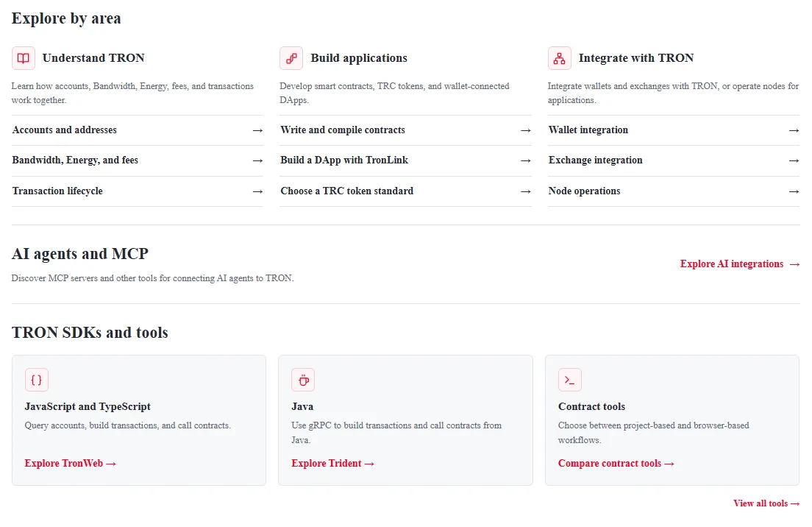
Task: Select the Node operations link
Action: (x=674, y=191)
